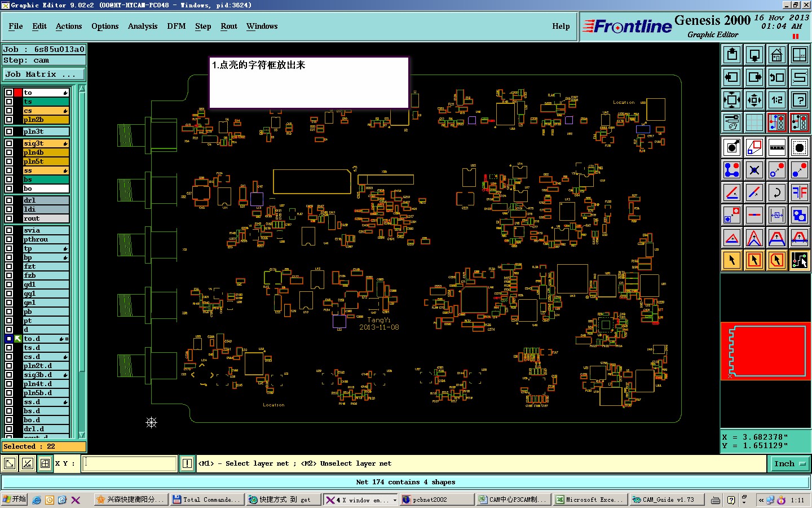Select the plain arrow pointer tool

(x=732, y=260)
